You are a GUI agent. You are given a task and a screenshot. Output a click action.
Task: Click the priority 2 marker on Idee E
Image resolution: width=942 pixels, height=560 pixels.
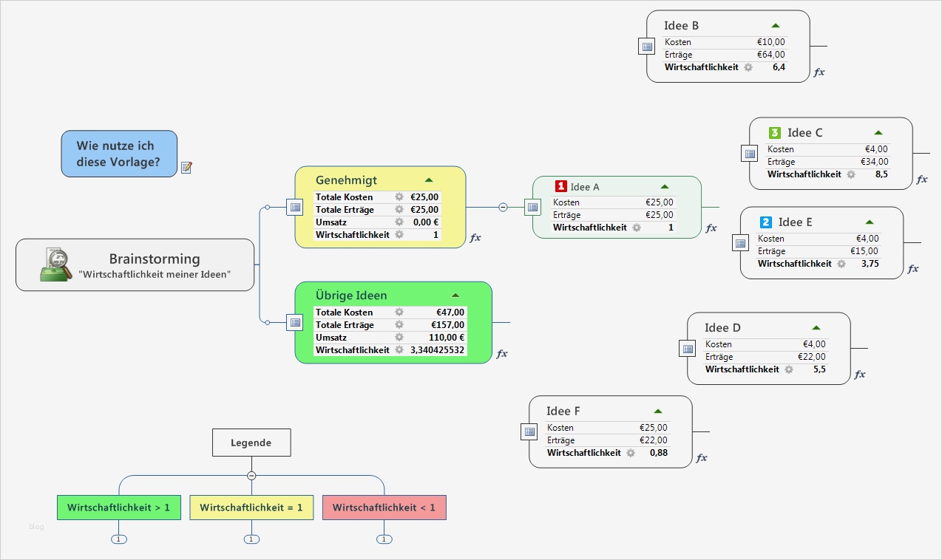coord(766,222)
